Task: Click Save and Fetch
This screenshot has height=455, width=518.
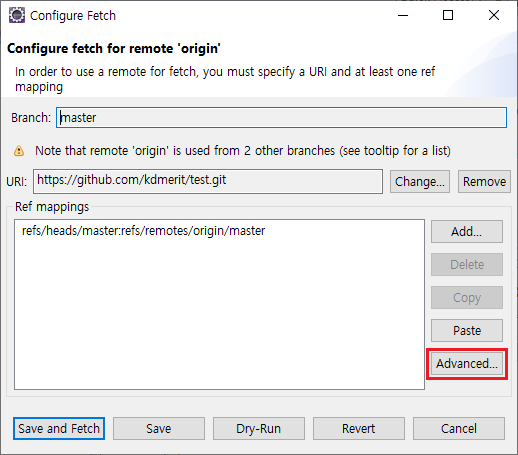Action: tap(59, 428)
